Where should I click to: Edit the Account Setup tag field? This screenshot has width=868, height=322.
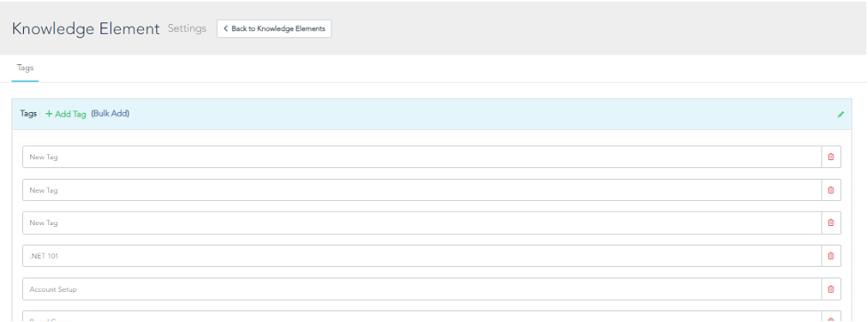pyautogui.click(x=422, y=289)
